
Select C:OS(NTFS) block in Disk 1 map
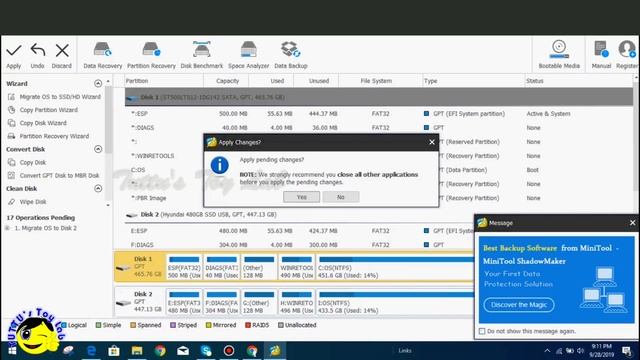(x=395, y=267)
